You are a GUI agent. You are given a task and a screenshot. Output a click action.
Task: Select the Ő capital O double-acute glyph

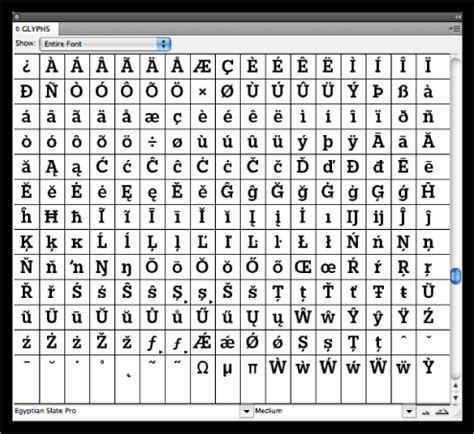[253, 267]
